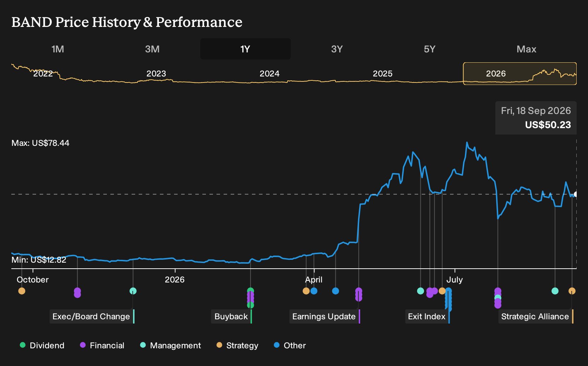Image resolution: width=588 pixels, height=366 pixels.
Task: Toggle the Financial legend filter
Action: point(102,345)
